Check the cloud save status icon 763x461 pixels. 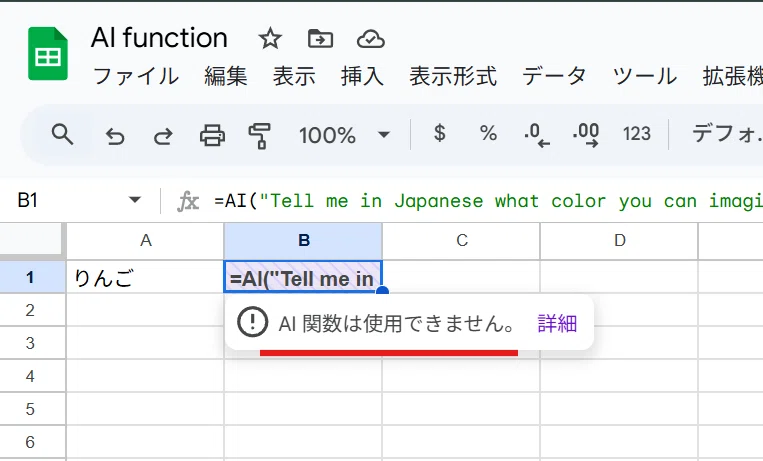[x=371, y=39]
